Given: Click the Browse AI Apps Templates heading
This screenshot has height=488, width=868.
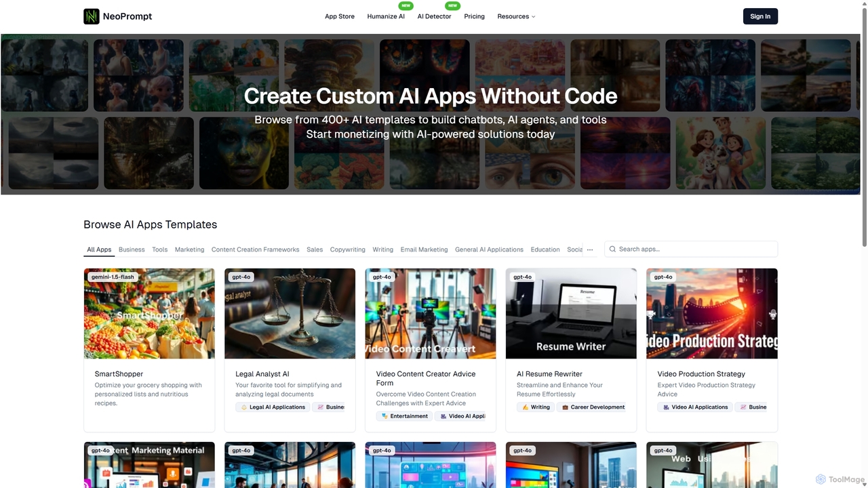Looking at the screenshot, I should [x=151, y=224].
